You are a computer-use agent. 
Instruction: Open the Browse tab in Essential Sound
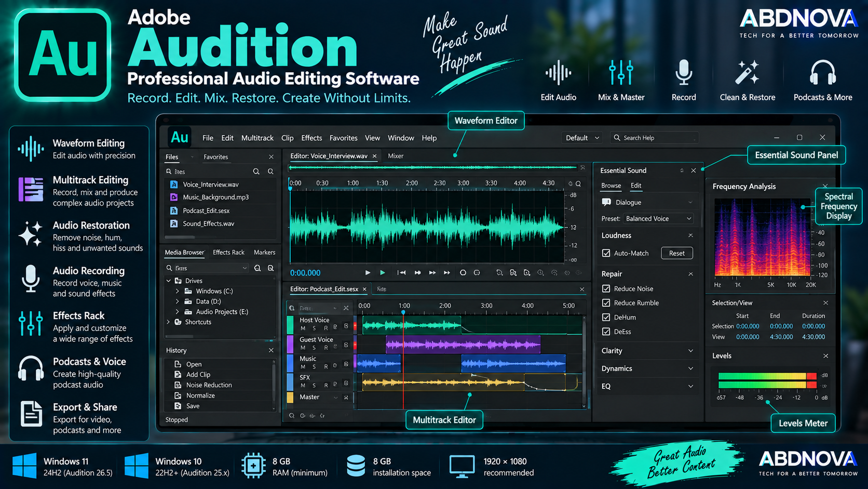pos(611,186)
